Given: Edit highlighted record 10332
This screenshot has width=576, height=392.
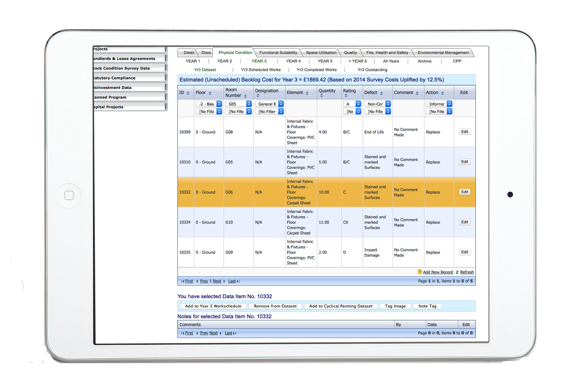Looking at the screenshot, I should pyautogui.click(x=465, y=192).
